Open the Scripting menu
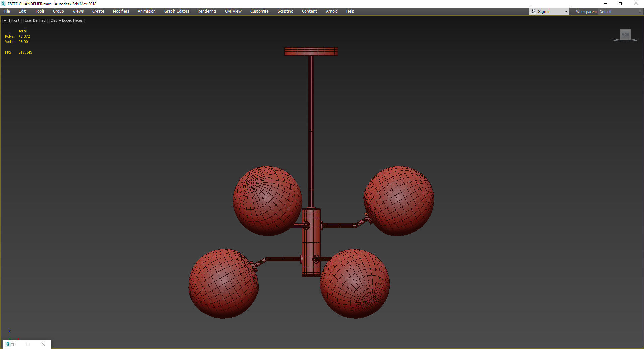 pos(285,11)
